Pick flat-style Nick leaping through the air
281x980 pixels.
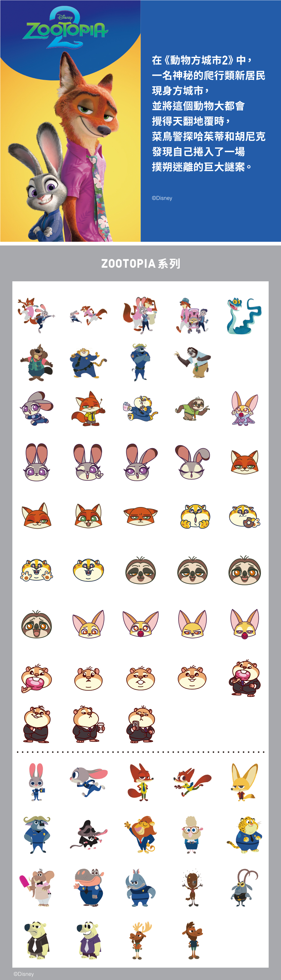pyautogui.click(x=192, y=782)
